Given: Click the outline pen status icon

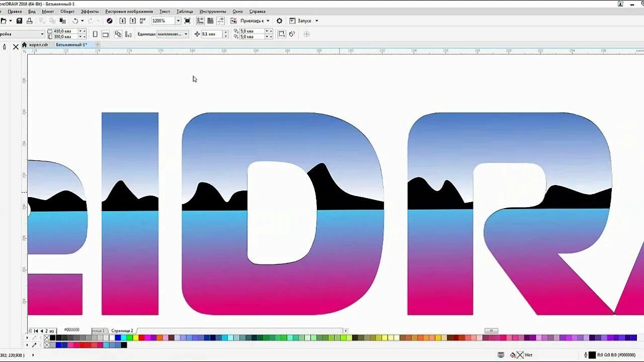Looking at the screenshot, I should pyautogui.click(x=585, y=355).
